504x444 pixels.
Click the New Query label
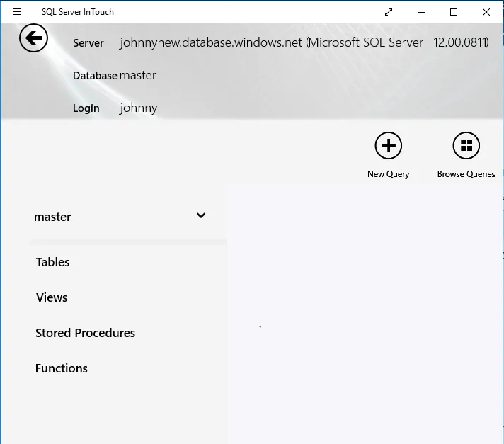pos(389,174)
